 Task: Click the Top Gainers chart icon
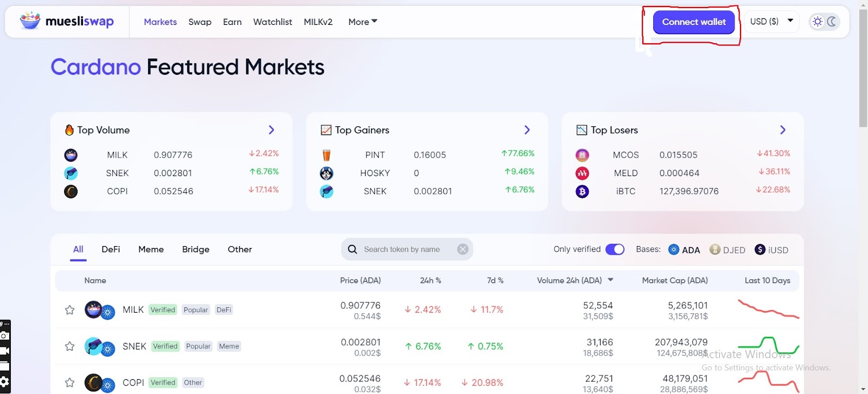(326, 130)
